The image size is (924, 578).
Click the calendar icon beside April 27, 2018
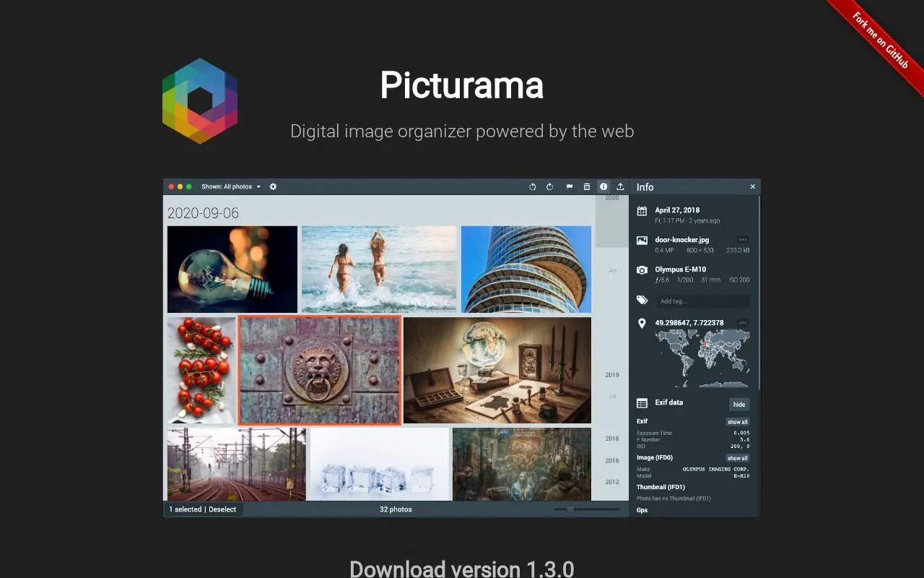[x=642, y=211]
